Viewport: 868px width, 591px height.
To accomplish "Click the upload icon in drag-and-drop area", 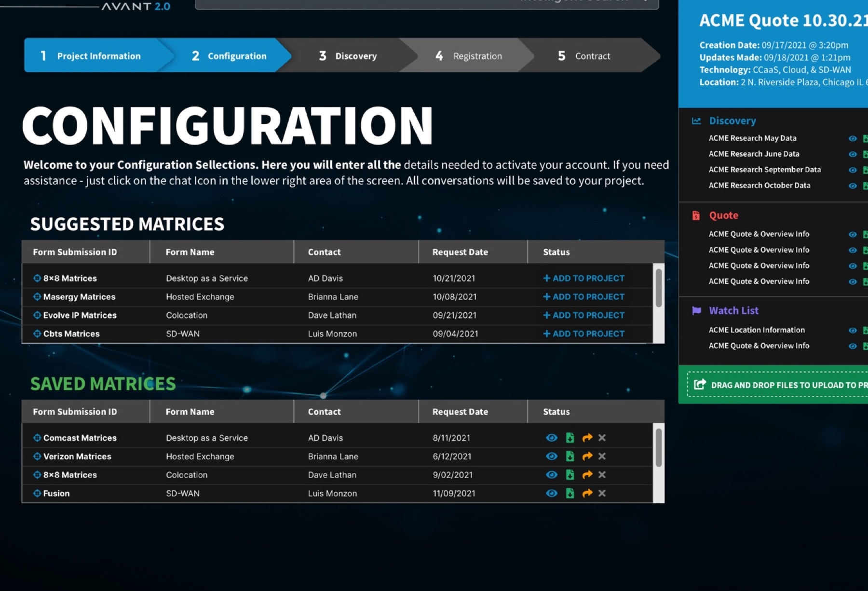I will tap(700, 384).
